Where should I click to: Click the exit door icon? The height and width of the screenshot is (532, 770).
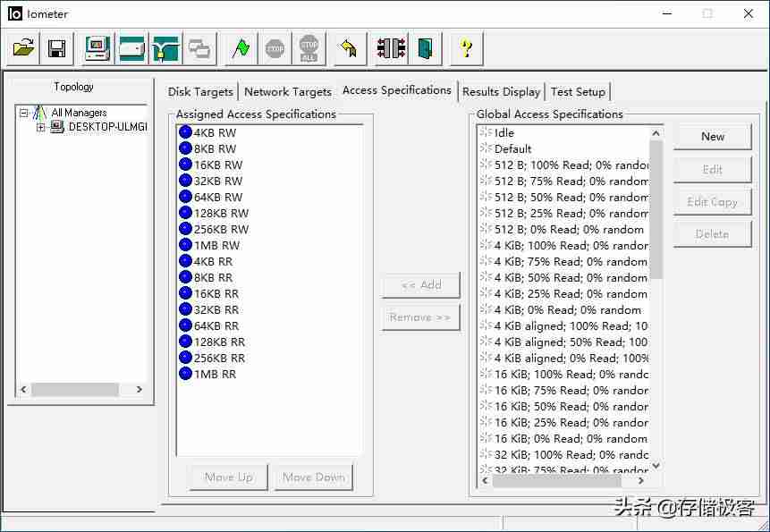[x=426, y=48]
